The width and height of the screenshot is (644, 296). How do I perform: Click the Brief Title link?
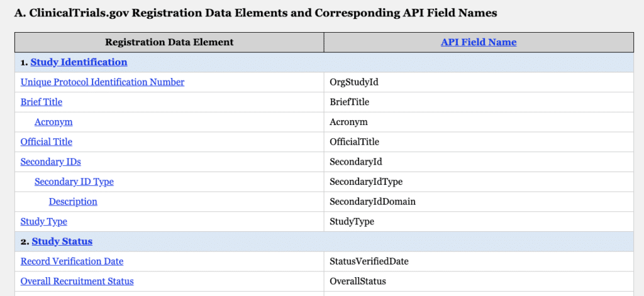[x=42, y=102]
